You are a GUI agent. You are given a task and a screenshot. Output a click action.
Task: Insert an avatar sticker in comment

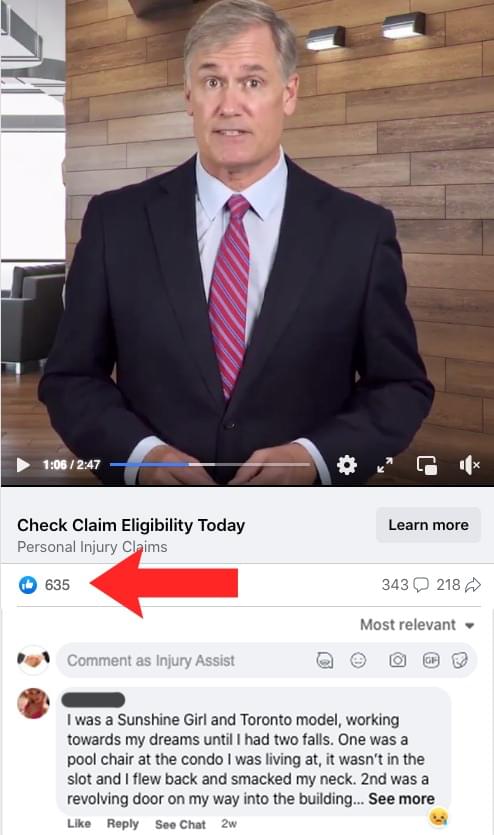pyautogui.click(x=325, y=660)
